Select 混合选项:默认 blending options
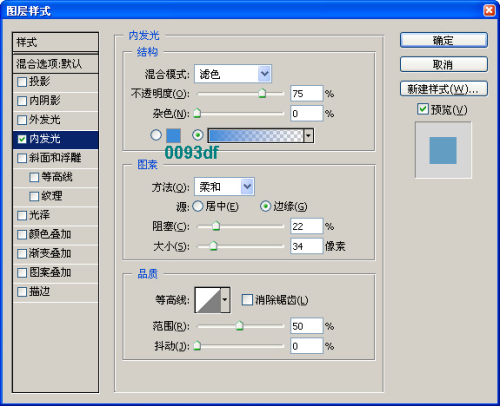The image size is (500, 406). pos(55,64)
